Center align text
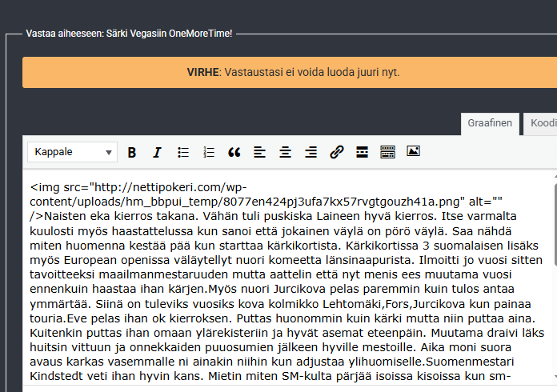The height and width of the screenshot is (392, 557). (285, 152)
